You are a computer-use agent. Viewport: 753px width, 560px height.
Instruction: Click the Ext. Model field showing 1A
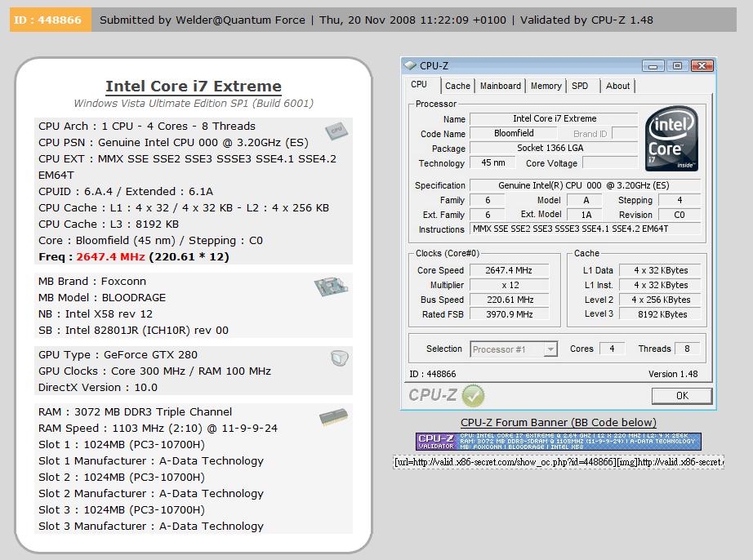(x=586, y=215)
